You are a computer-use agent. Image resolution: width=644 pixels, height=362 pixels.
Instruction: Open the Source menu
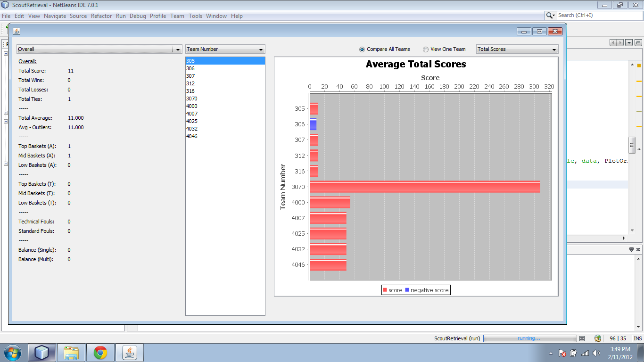point(78,16)
